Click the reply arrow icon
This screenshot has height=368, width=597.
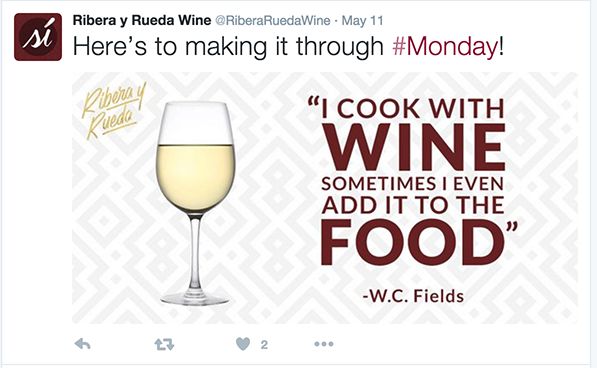[83, 344]
